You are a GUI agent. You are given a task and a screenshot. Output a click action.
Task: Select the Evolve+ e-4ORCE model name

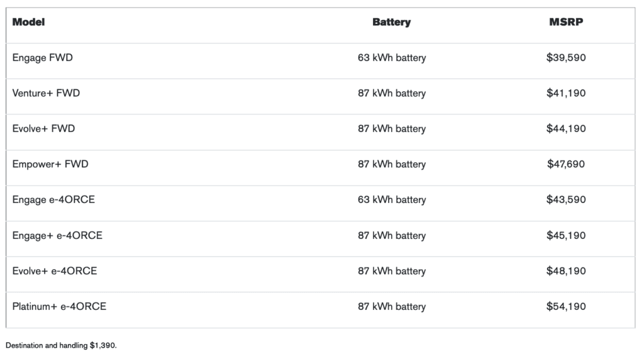[55, 271]
